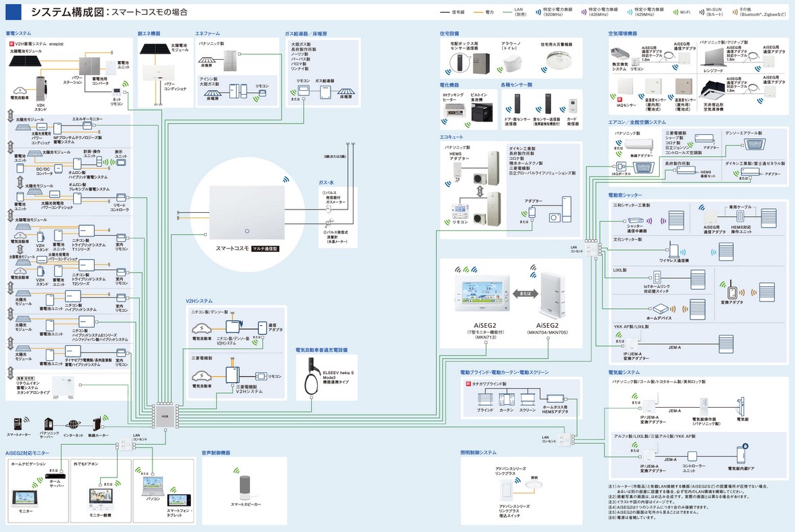Select the net remote controller icon
Viewport: 795px width, 532px height.
pyautogui.click(x=117, y=93)
